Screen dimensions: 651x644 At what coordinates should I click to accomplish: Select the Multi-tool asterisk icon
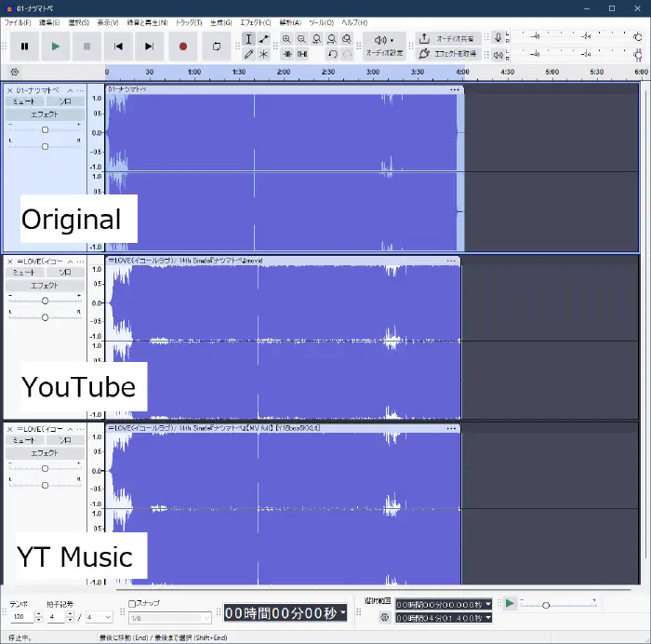click(x=263, y=54)
